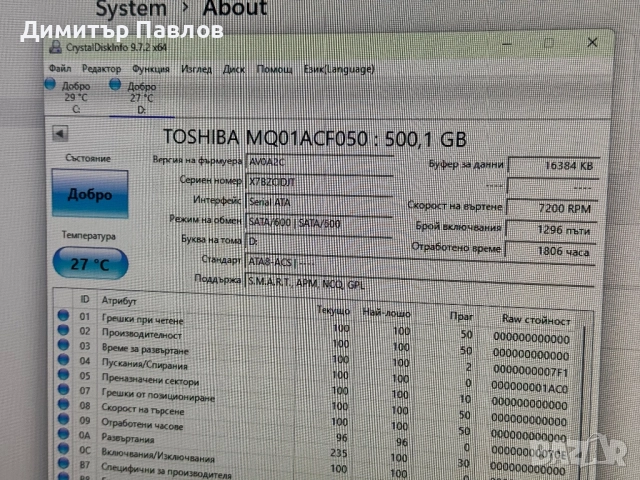This screenshot has width=640, height=480.
Task: Close the CrystalDiskInfo window
Action: click(x=592, y=42)
